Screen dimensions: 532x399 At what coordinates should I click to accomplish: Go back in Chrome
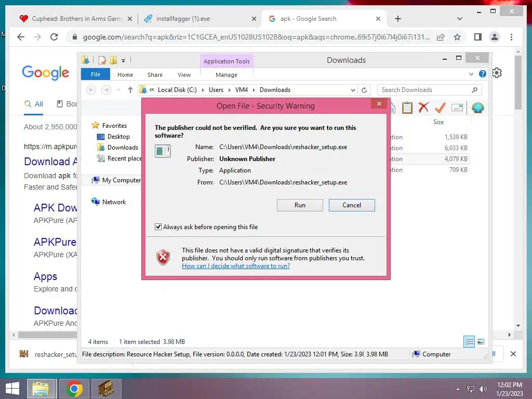21,37
